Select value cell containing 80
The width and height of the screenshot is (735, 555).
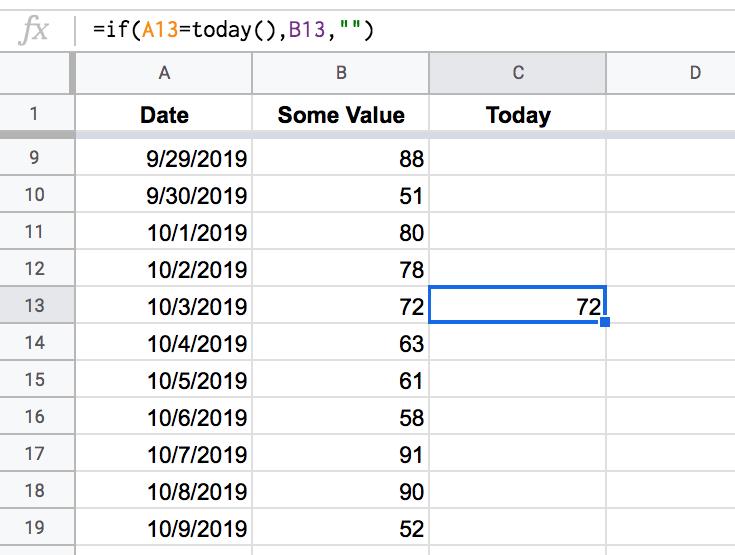[341, 232]
